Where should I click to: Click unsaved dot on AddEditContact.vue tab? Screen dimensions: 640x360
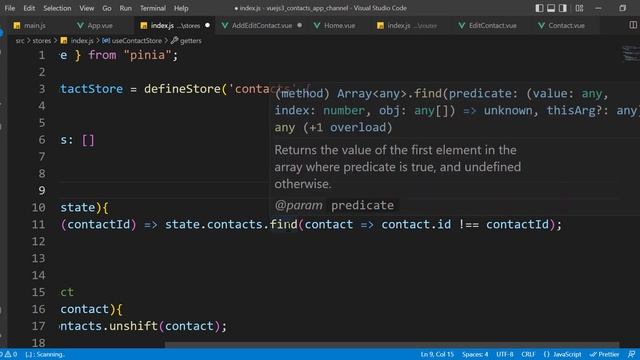(300, 25)
